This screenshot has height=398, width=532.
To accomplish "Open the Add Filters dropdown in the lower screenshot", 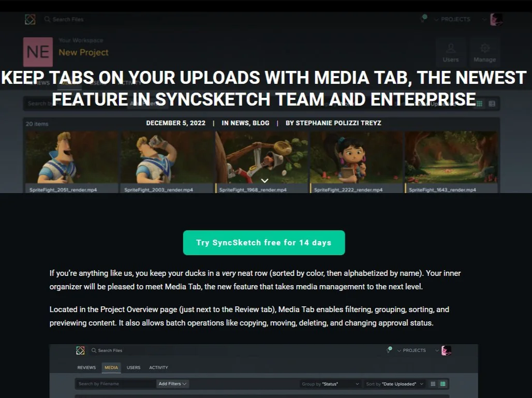I will coord(172,384).
